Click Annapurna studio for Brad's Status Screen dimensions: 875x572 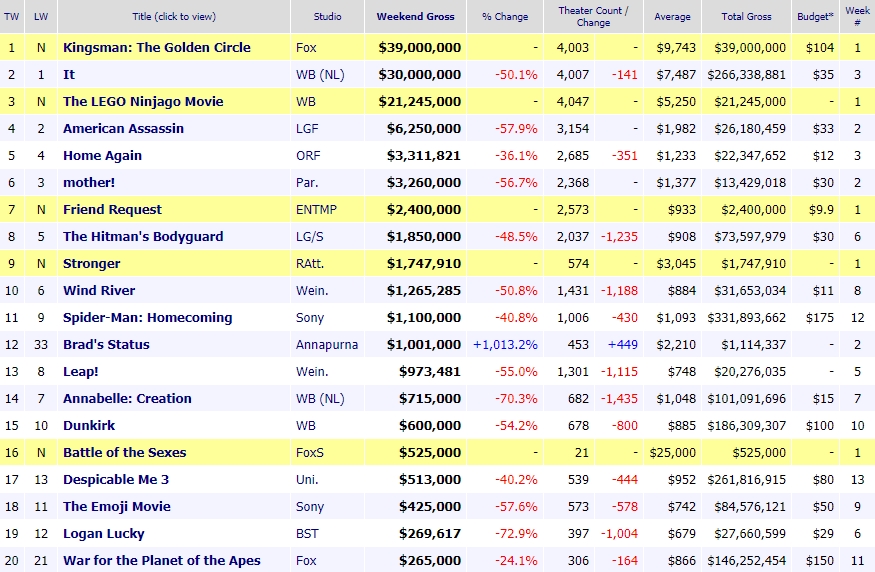pos(327,344)
